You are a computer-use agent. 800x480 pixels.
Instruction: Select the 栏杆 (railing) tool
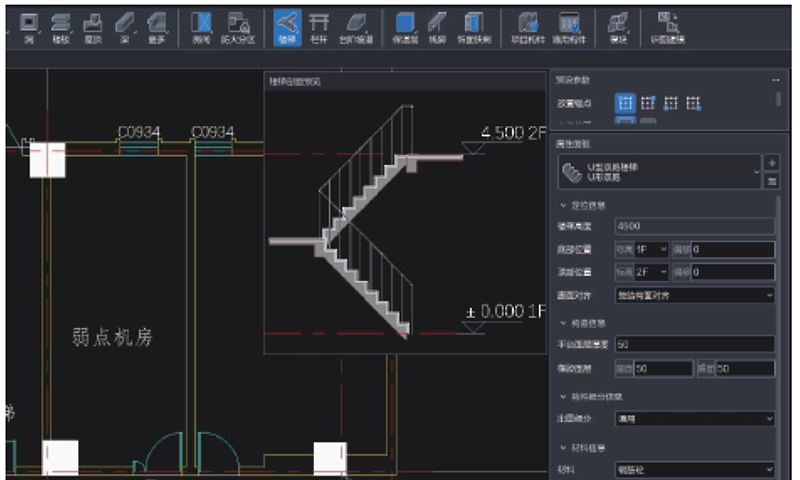point(319,26)
